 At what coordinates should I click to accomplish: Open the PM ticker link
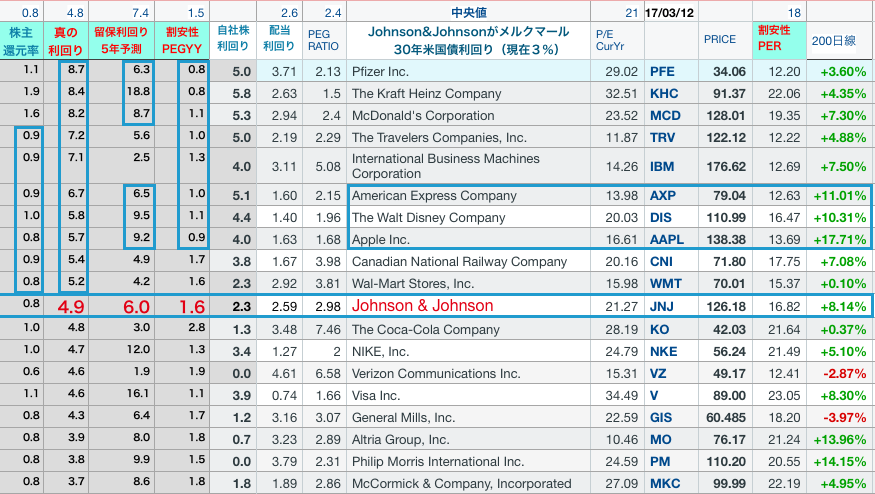point(660,462)
